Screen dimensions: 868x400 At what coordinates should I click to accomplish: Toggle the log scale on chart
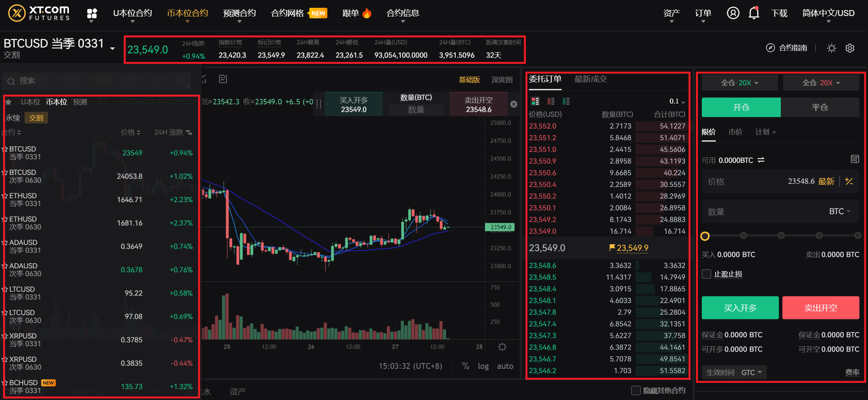tap(483, 366)
